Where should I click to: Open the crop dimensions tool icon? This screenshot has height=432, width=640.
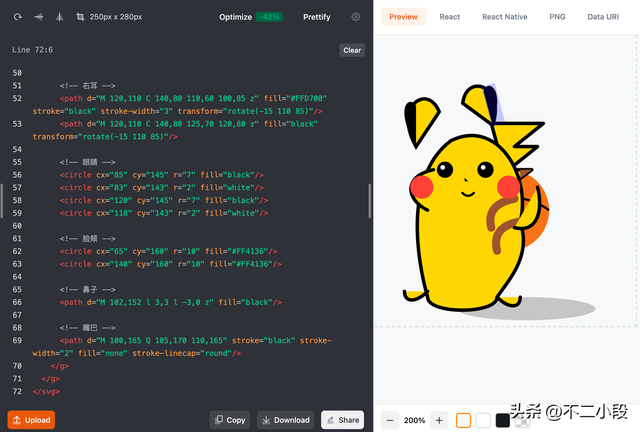coord(80,17)
